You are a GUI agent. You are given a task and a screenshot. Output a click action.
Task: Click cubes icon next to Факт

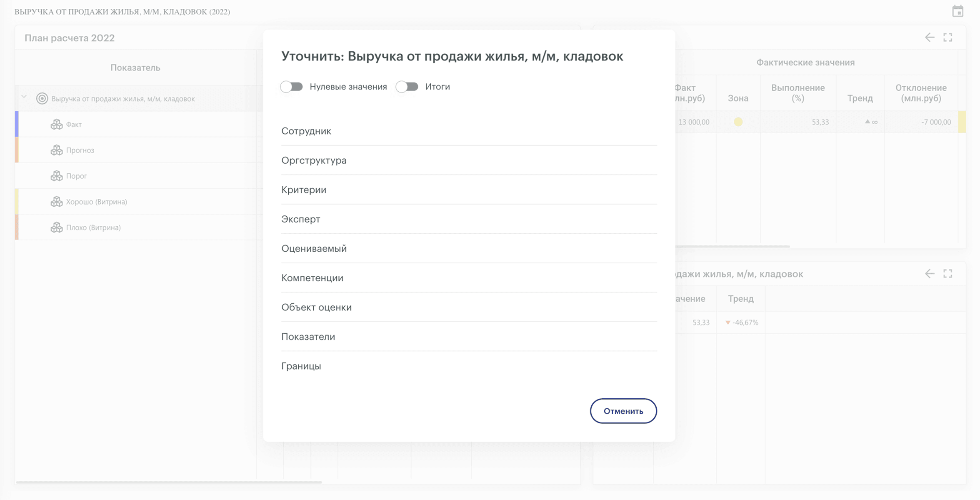(56, 124)
